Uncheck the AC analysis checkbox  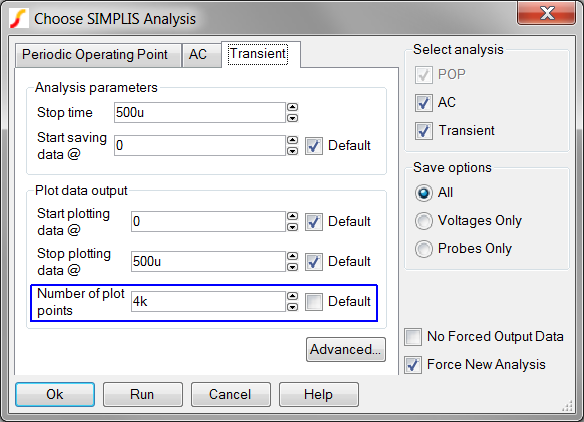click(424, 103)
